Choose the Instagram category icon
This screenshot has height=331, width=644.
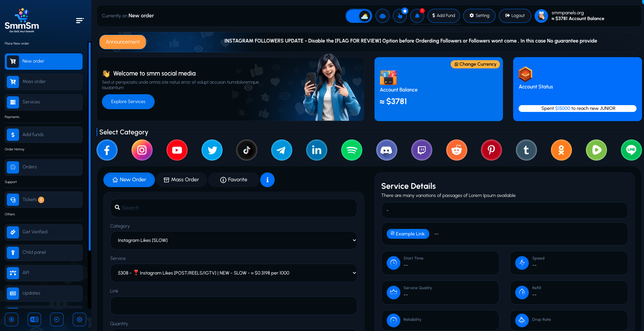tap(142, 150)
